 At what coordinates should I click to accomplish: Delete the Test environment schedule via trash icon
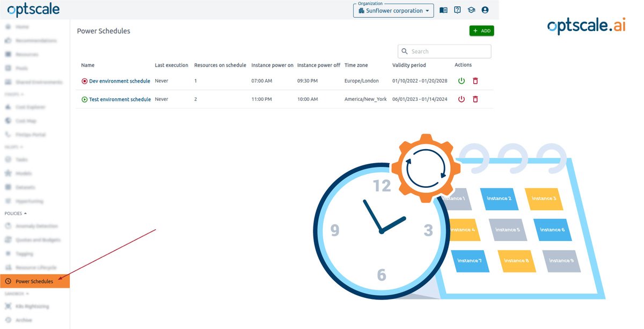[x=475, y=99]
